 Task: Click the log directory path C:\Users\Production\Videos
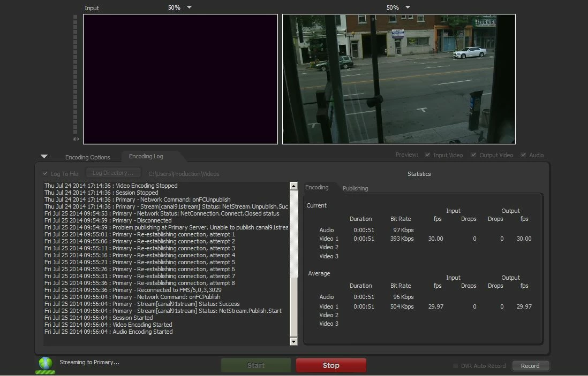pyautogui.click(x=184, y=174)
